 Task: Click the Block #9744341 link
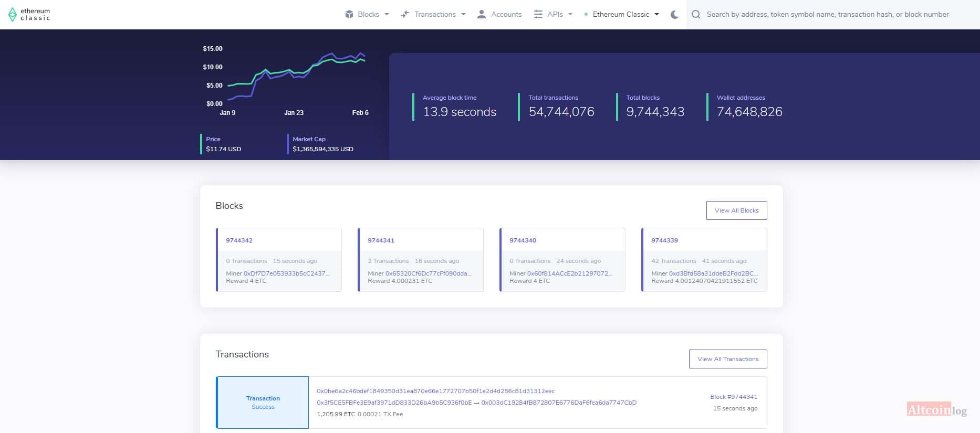coord(734,397)
